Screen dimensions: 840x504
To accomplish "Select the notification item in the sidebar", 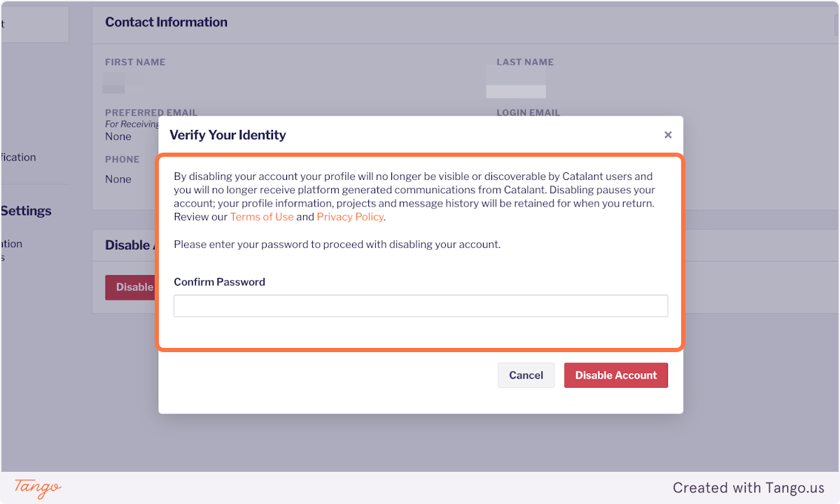I will 17,157.
